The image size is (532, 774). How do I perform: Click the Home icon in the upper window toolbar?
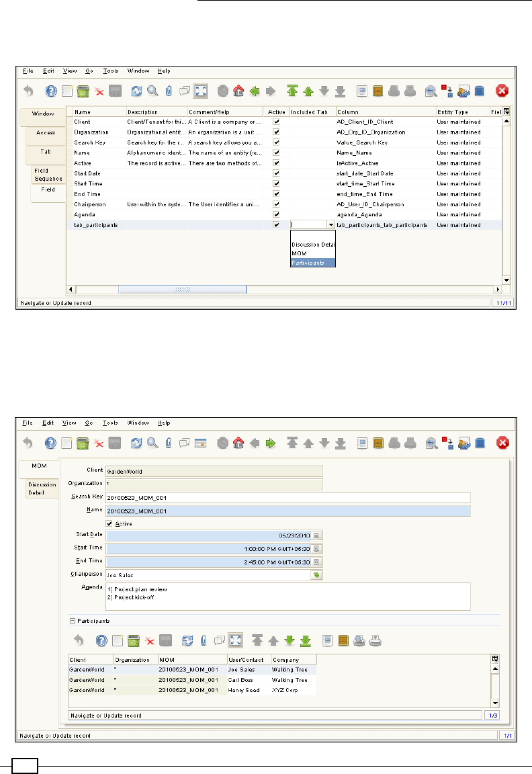(x=237, y=91)
